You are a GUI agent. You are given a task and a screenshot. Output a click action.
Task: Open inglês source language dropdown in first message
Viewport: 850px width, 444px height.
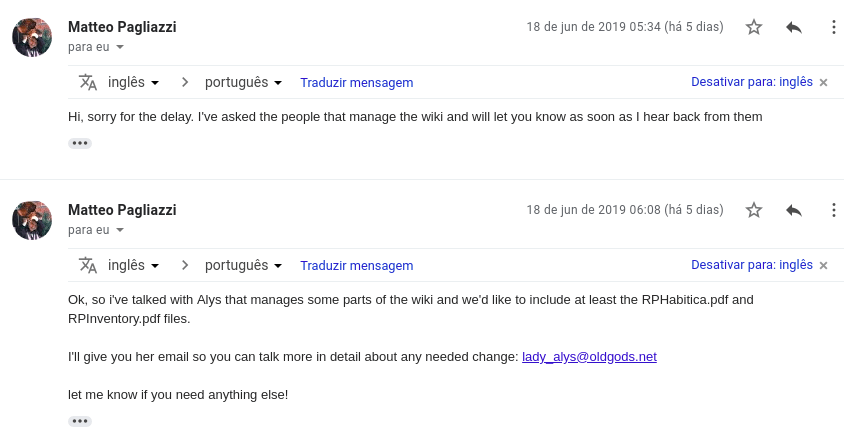tap(133, 82)
